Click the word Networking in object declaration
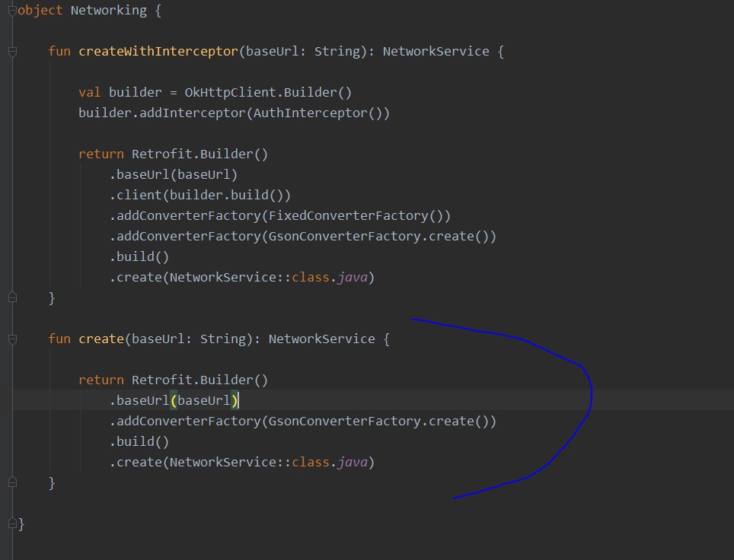Screen dimensions: 734x560 tap(109, 11)
